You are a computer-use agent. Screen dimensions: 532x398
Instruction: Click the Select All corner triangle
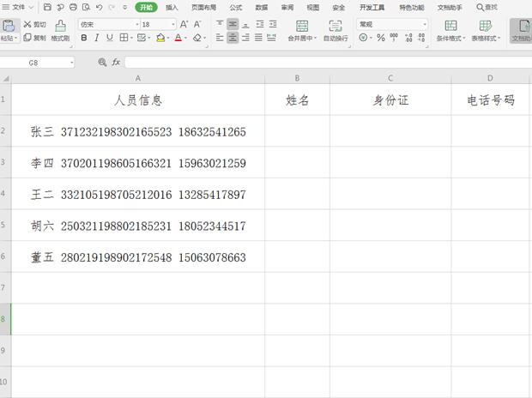6,79
